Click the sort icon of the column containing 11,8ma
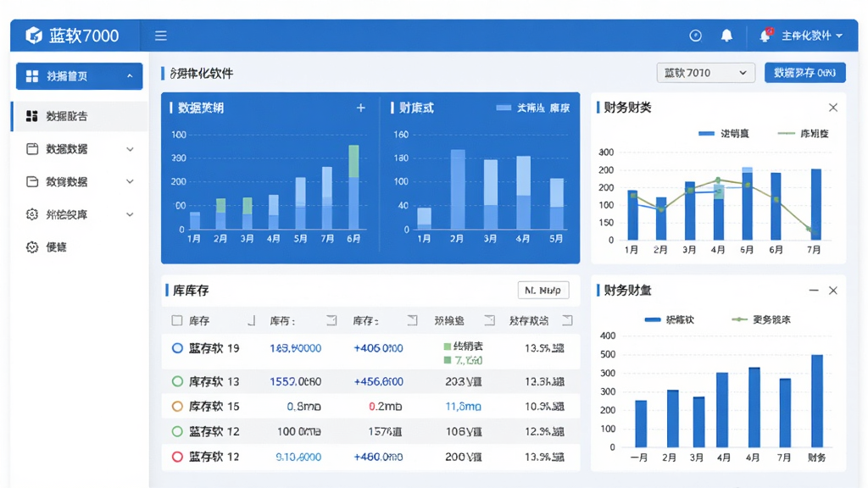The height and width of the screenshot is (488, 868). click(489, 320)
